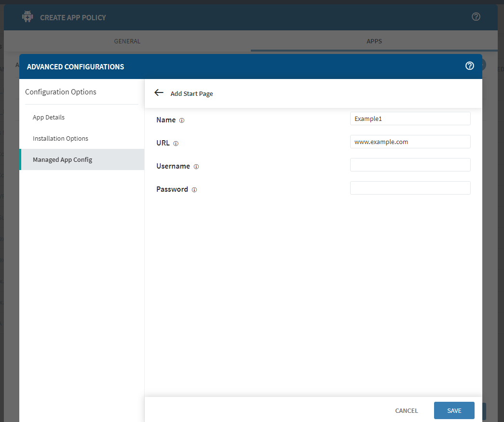The image size is (504, 422).
Task: Click the URL field with www.example.com
Action: coord(410,142)
